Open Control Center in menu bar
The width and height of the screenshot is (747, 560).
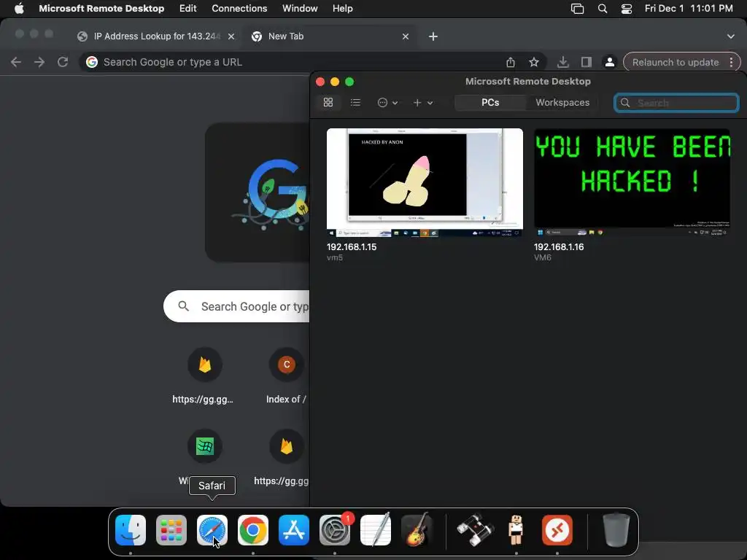point(627,9)
